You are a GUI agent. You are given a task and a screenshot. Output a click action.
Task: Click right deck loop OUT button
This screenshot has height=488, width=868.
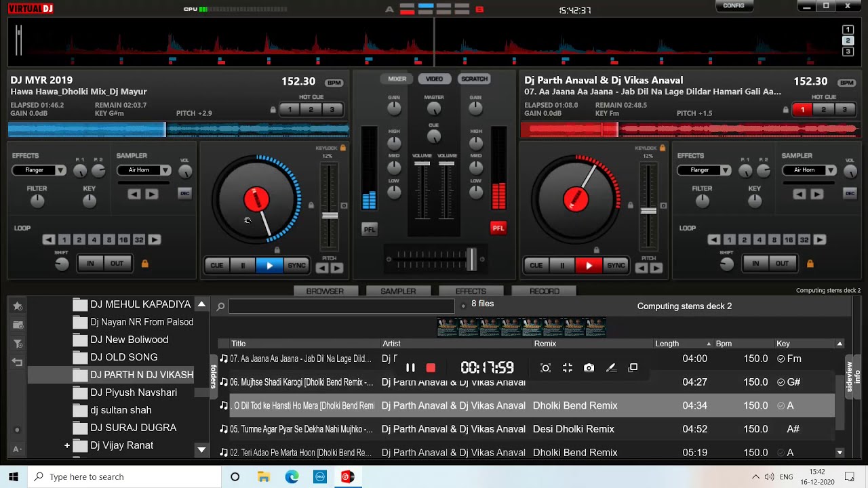782,264
